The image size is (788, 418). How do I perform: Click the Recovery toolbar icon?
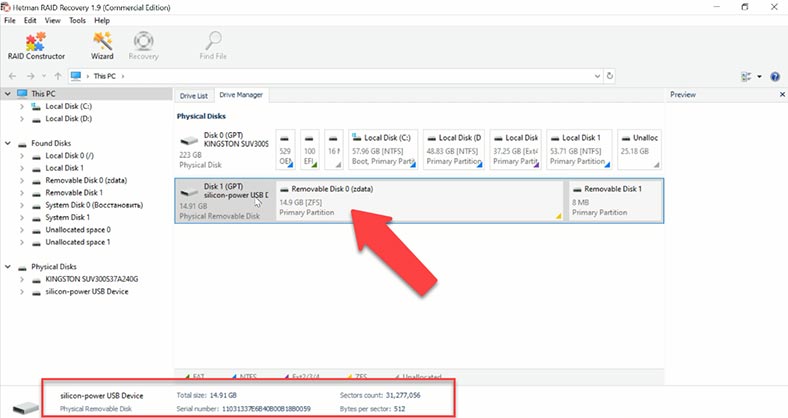tap(143, 46)
